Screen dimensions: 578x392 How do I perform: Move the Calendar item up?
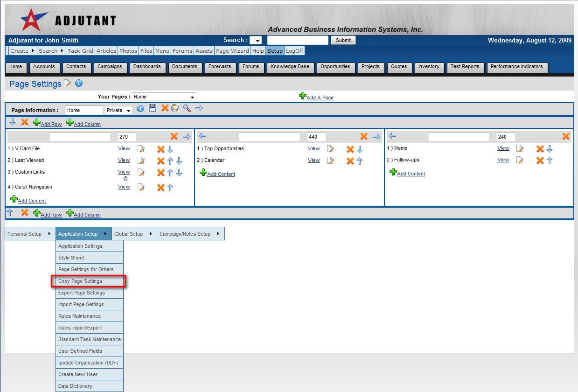coord(360,161)
